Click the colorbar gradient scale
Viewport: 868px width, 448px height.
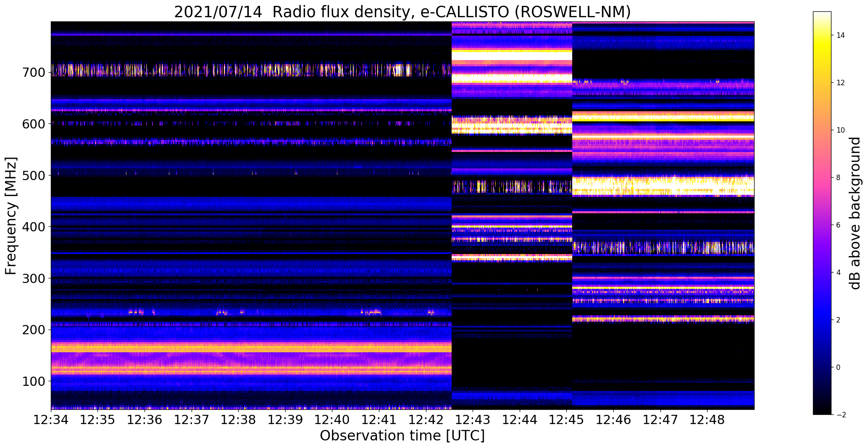coord(822,213)
